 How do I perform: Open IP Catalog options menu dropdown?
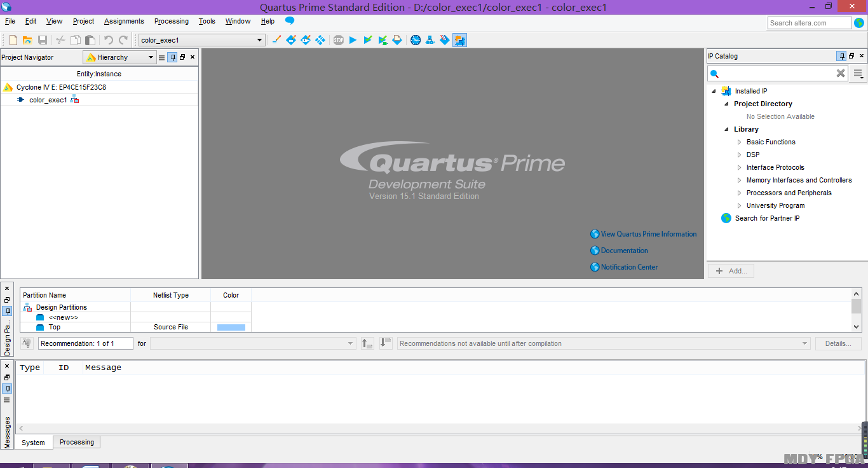click(858, 74)
